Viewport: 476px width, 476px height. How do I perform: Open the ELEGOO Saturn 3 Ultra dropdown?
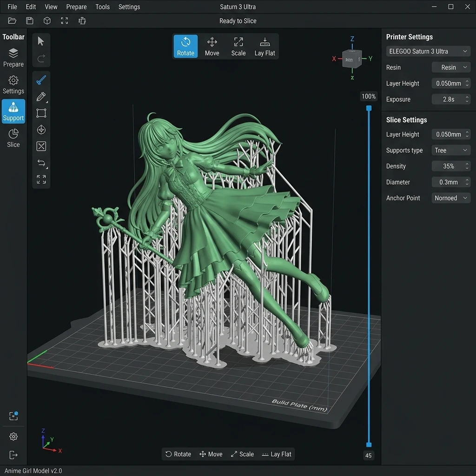click(428, 51)
